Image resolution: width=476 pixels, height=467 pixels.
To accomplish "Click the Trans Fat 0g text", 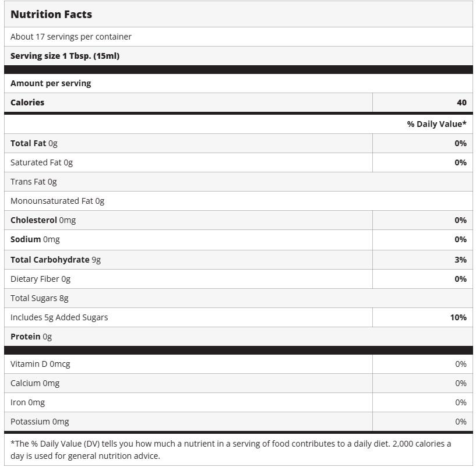I will click(x=34, y=182).
